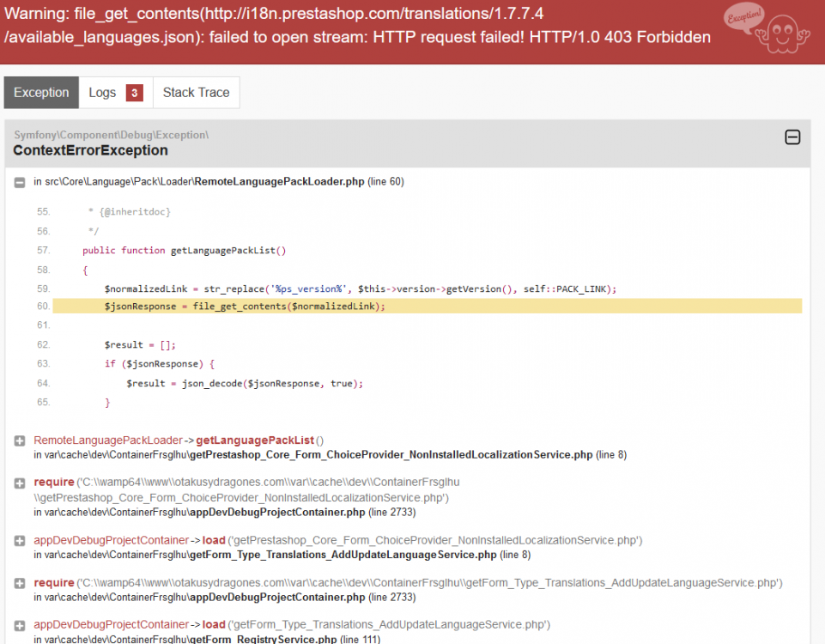Collapse the ContextErrorException panel
The image size is (825, 644).
pyautogui.click(x=792, y=137)
